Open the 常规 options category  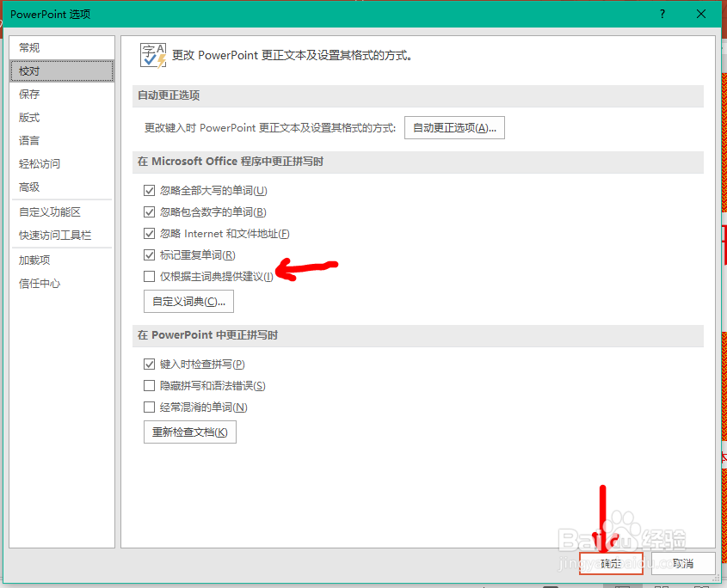[x=62, y=48]
